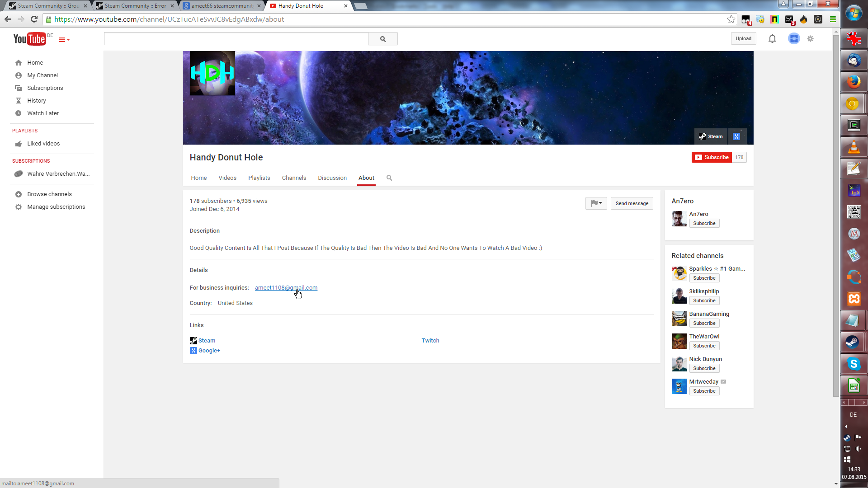This screenshot has height=488, width=868.
Task: Open the Discussion tab
Action: [x=332, y=178]
